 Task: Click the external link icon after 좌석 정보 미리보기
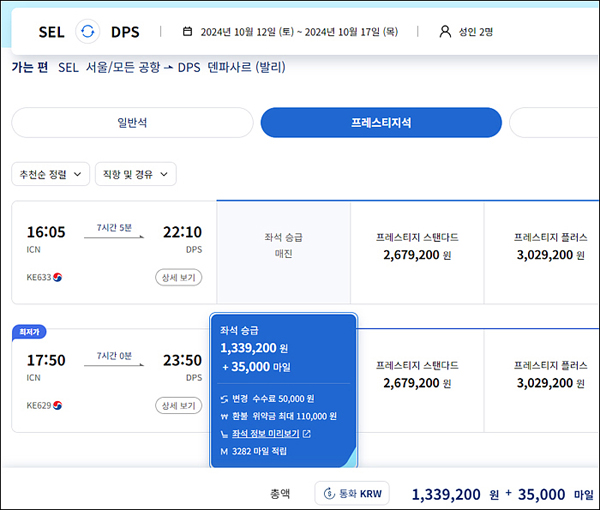coord(307,433)
